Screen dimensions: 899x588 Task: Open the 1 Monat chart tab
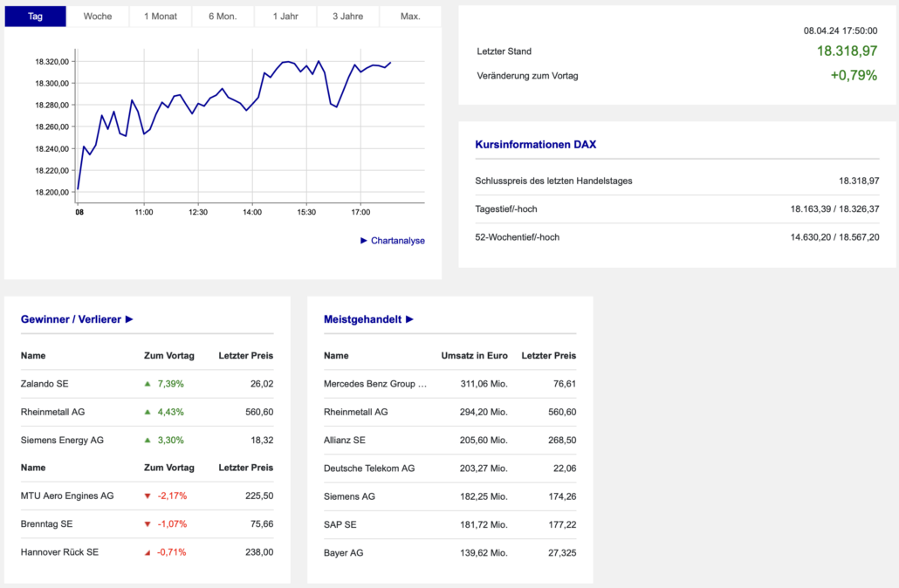[161, 16]
